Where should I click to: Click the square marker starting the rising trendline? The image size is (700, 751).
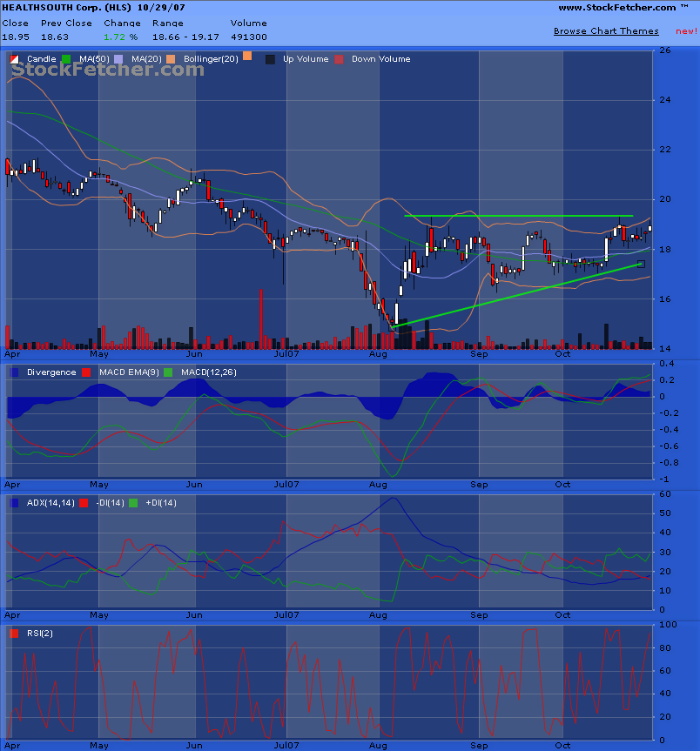coord(393,327)
